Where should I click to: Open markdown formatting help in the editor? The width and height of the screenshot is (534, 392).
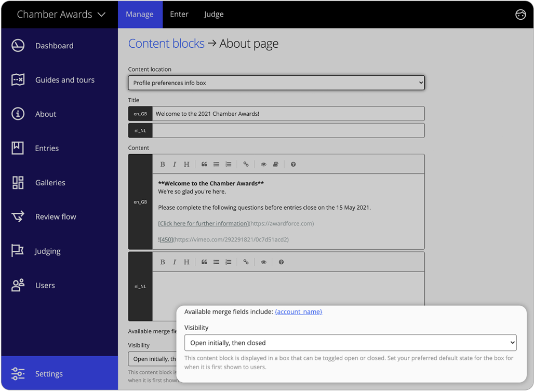click(293, 164)
